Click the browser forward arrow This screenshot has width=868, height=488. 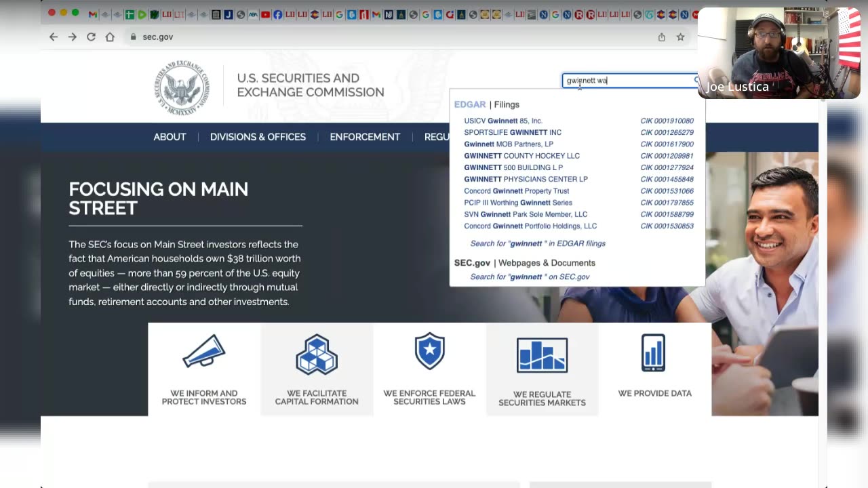(x=73, y=37)
